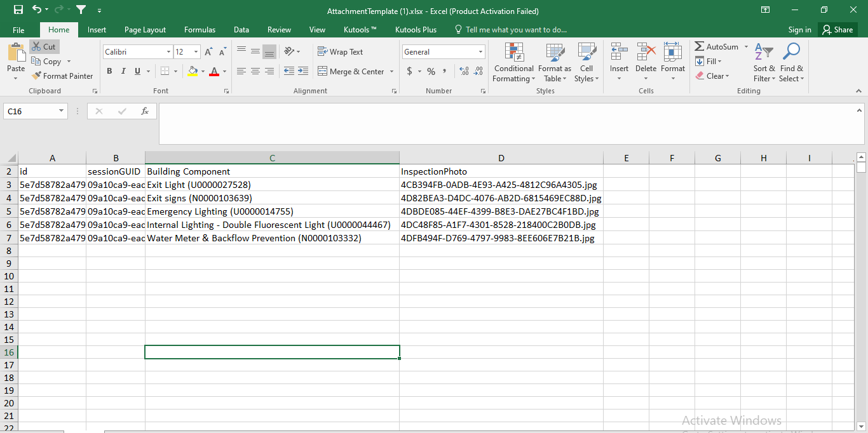868x433 pixels.
Task: Click the Merge & Center icon
Action: (x=323, y=72)
